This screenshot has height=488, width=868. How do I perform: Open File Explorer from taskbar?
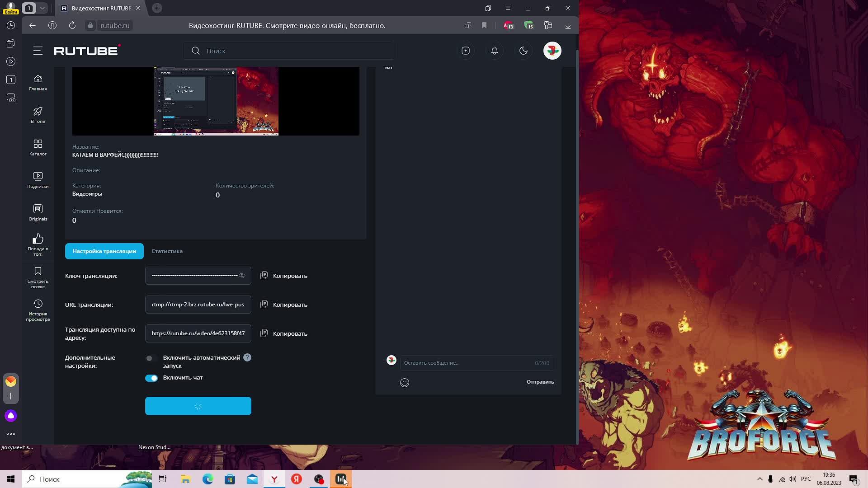pyautogui.click(x=185, y=479)
